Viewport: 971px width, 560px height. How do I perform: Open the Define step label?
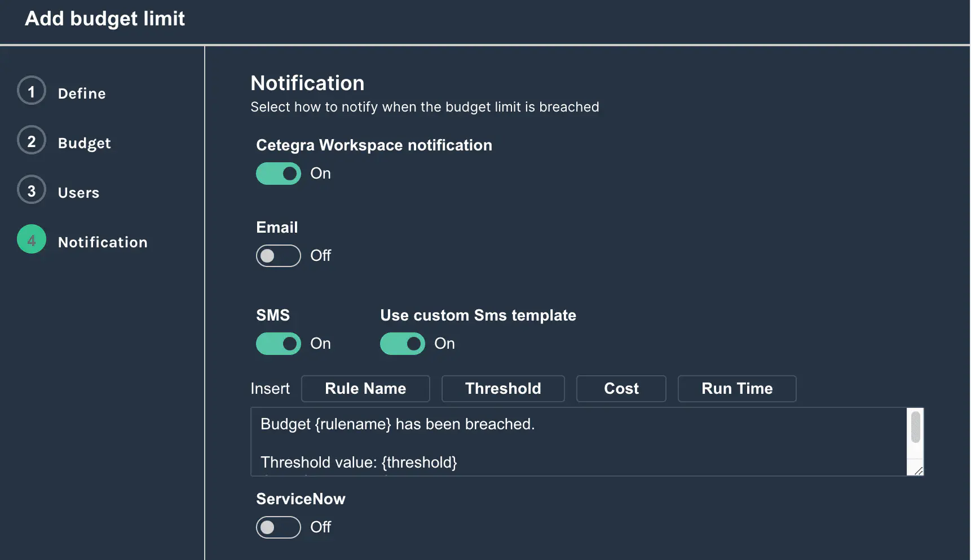click(x=82, y=94)
